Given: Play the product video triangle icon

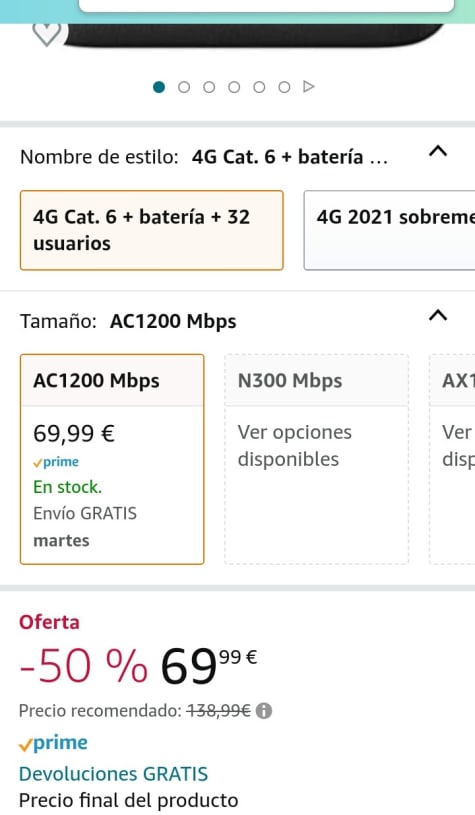Looking at the screenshot, I should 309,86.
